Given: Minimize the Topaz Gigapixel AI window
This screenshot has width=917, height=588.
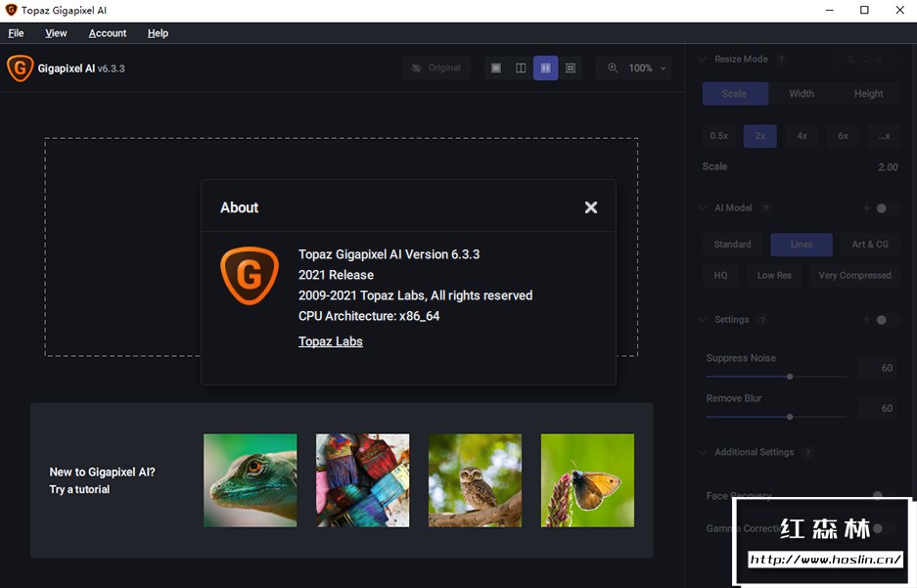Looking at the screenshot, I should [829, 10].
